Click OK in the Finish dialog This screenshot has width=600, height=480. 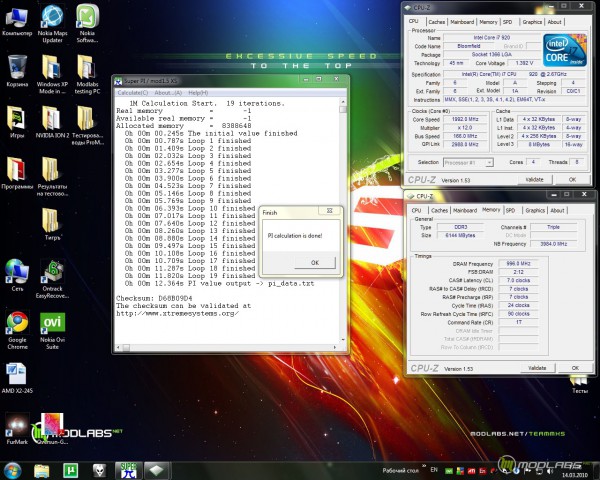(x=315, y=263)
